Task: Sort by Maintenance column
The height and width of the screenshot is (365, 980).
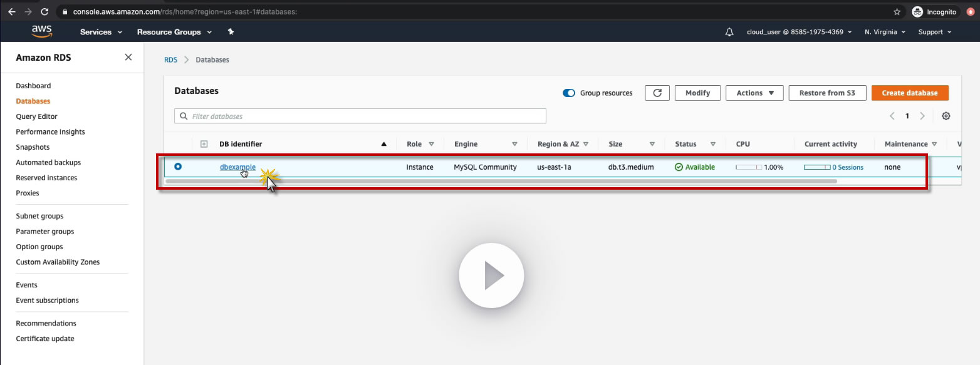Action: [934, 144]
